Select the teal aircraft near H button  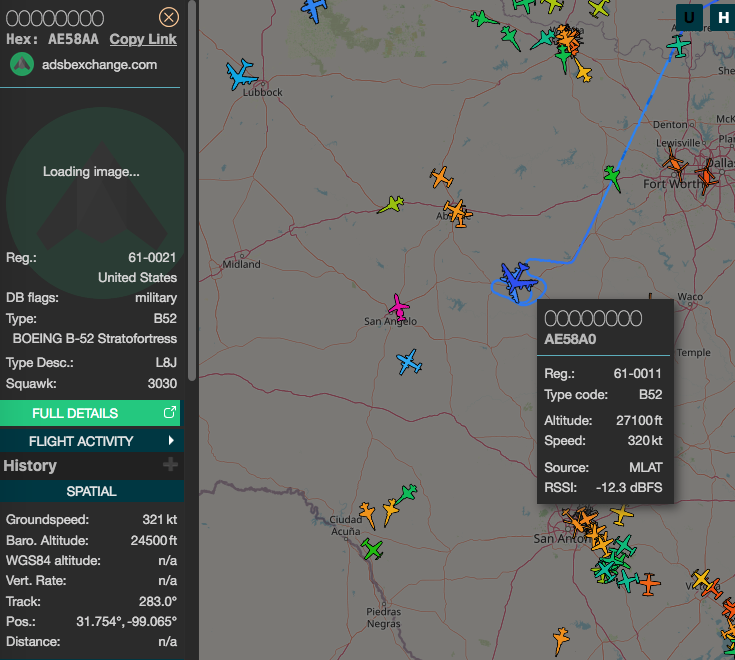678,46
